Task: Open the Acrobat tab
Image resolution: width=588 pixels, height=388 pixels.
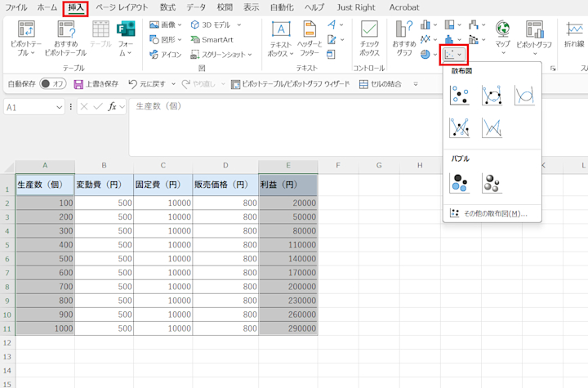Action: 404,7
